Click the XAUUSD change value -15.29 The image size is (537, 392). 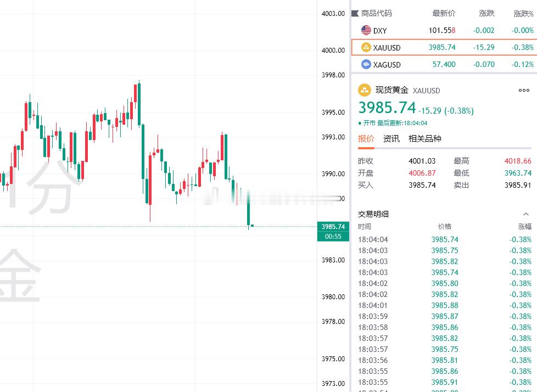pyautogui.click(x=484, y=47)
